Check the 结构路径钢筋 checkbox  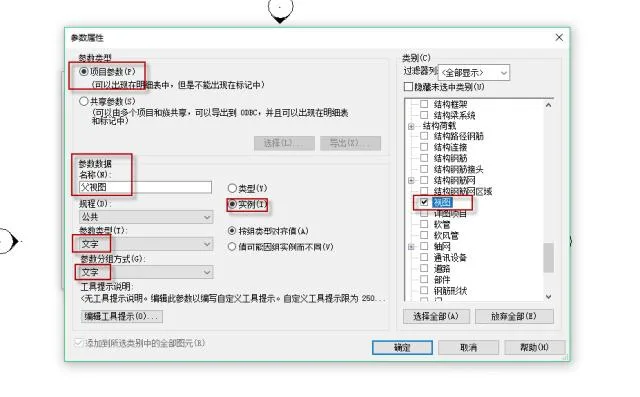click(x=424, y=136)
